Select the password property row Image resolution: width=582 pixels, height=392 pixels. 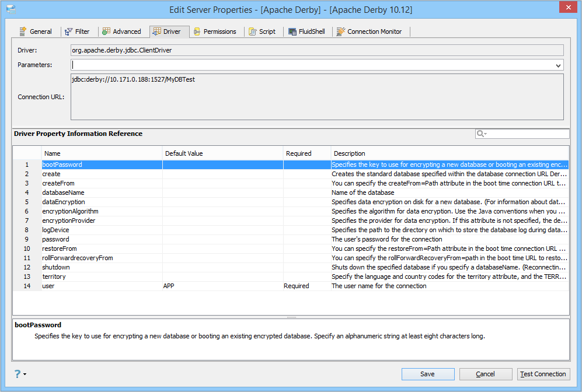coord(291,239)
